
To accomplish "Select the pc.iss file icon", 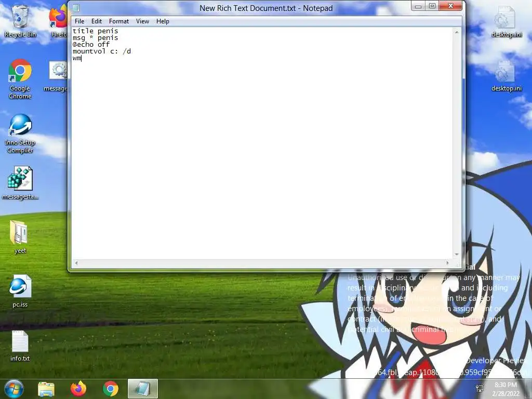I will pos(20,291).
